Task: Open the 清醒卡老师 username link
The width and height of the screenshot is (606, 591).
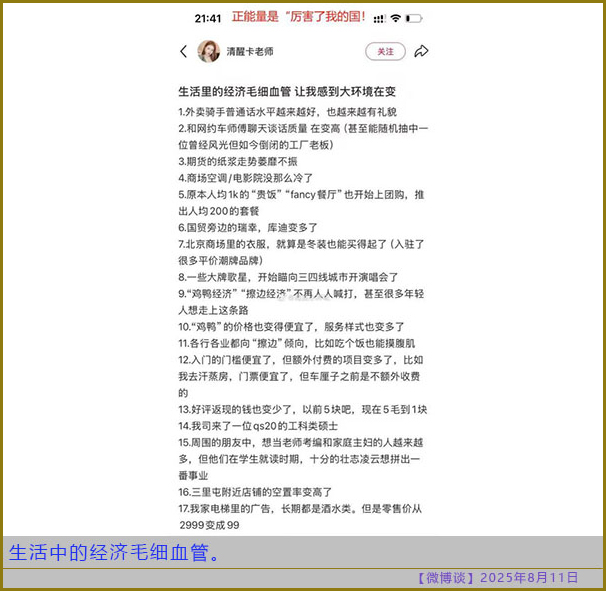Action: pos(249,52)
